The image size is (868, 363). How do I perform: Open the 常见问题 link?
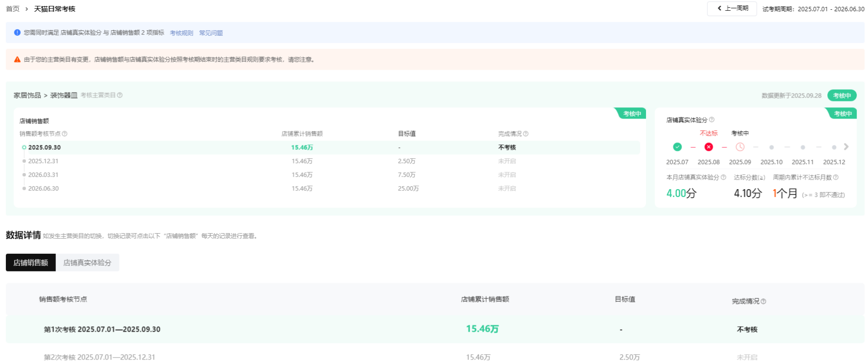(211, 33)
